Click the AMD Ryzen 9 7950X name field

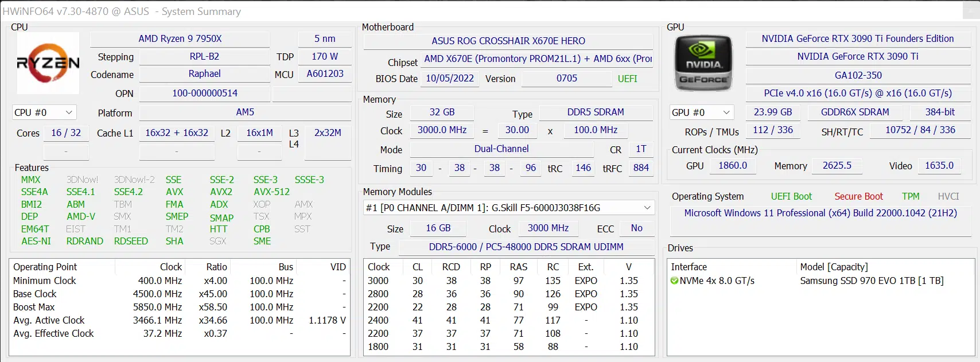click(180, 39)
